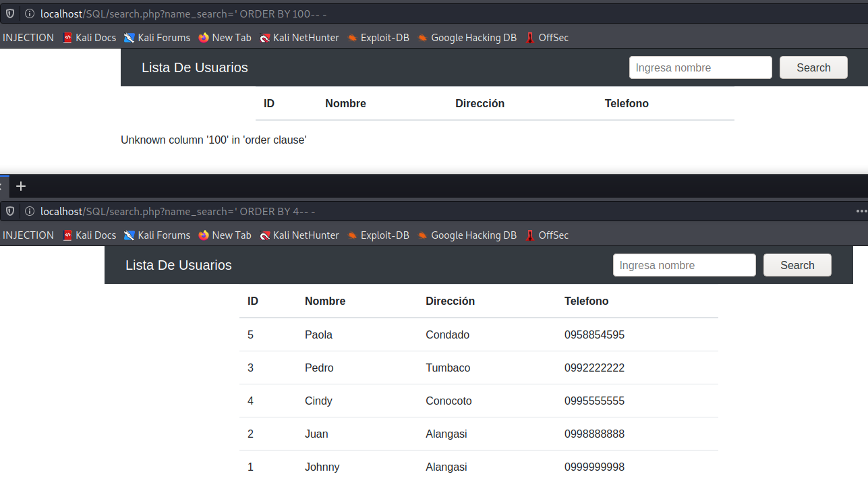Click 'Lista De Usuarios' title in the error page
The image size is (868, 495).
[195, 67]
